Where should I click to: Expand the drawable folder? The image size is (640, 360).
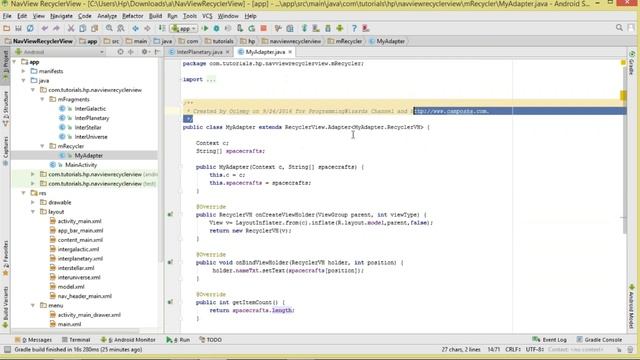(33, 202)
